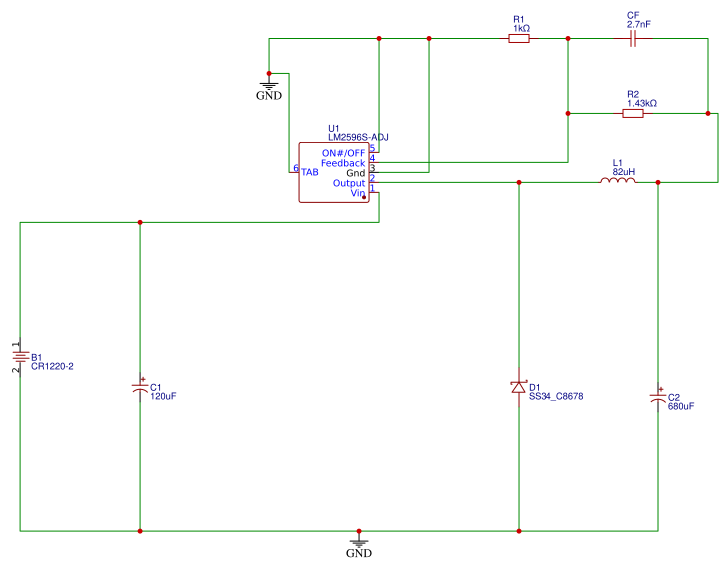Click the CR1220-2 battery label

tap(52, 366)
